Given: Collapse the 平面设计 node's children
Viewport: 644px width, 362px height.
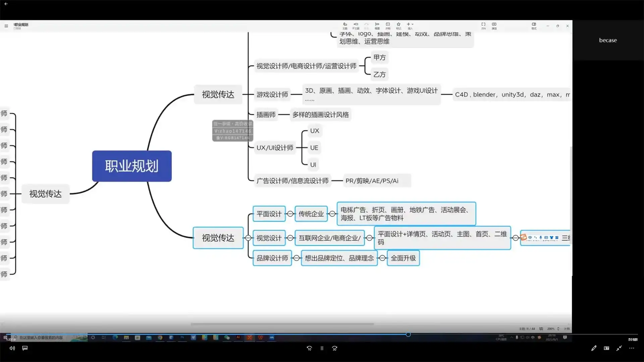Looking at the screenshot, I should coord(290,214).
